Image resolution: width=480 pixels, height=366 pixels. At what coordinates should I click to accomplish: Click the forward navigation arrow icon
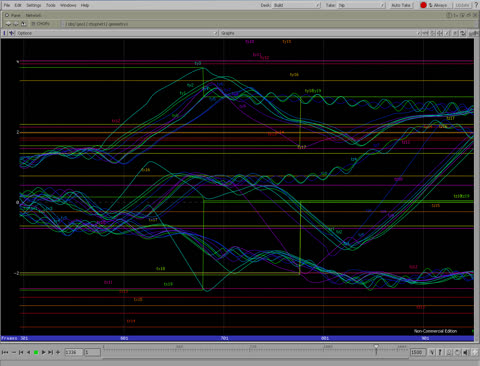point(15,24)
